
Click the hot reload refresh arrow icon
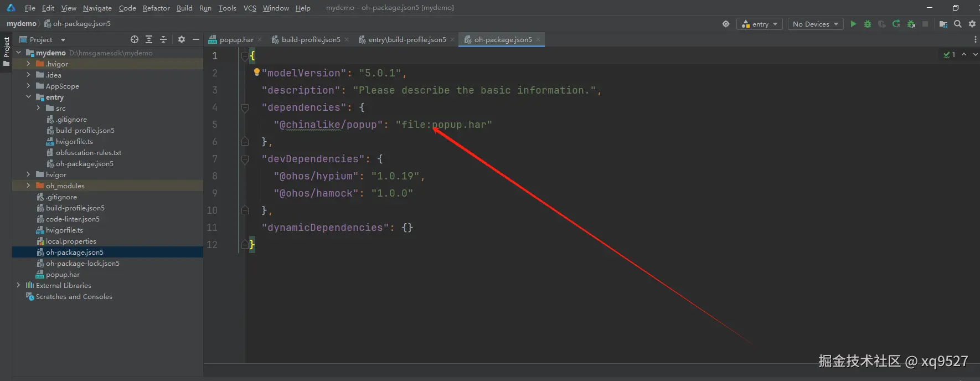pos(896,24)
